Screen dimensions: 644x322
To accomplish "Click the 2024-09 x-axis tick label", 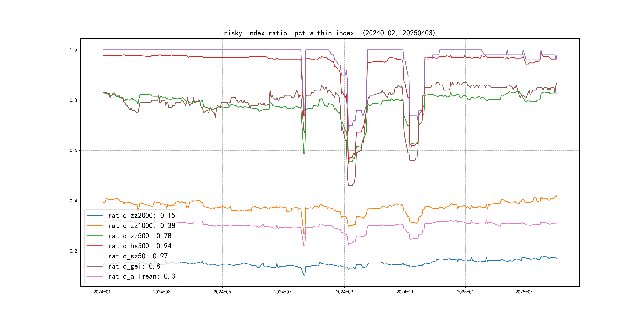I will pyautogui.click(x=344, y=292).
